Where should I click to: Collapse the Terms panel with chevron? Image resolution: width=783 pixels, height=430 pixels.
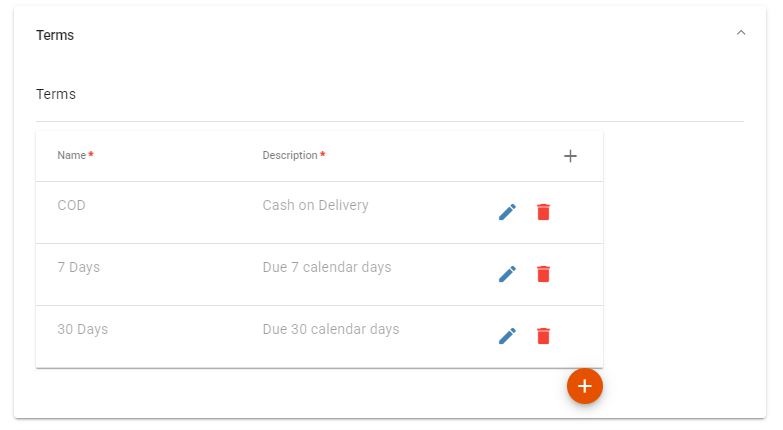[741, 33]
